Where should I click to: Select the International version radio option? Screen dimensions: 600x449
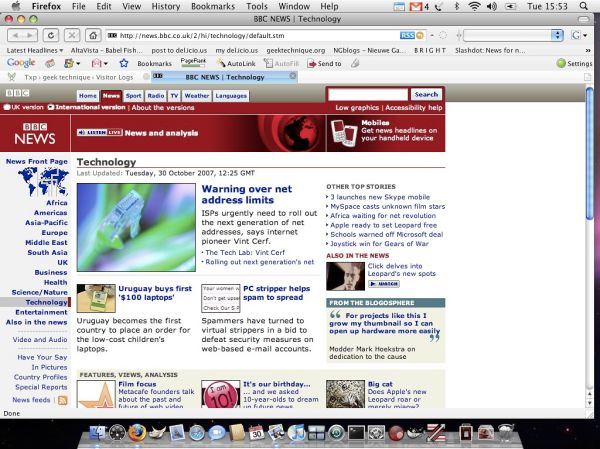(51, 107)
